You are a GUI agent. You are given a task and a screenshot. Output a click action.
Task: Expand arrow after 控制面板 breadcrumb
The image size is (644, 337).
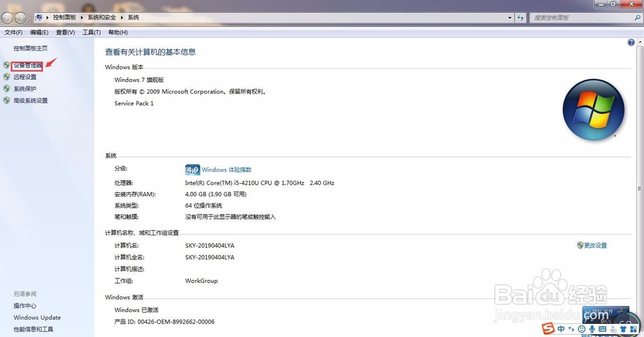coord(82,17)
